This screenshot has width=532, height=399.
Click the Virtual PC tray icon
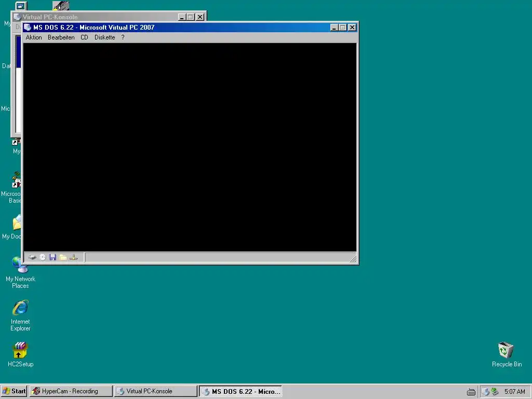coord(486,392)
